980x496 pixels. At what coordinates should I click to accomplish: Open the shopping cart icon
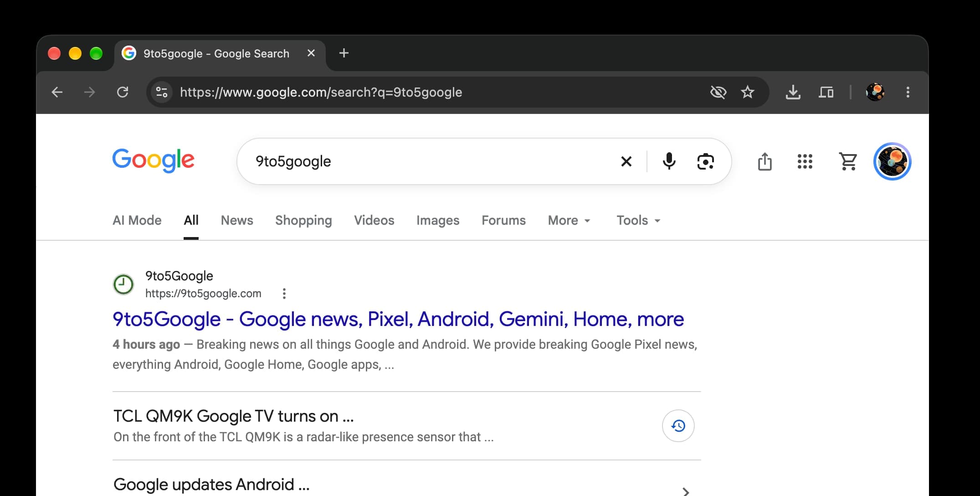pyautogui.click(x=848, y=161)
